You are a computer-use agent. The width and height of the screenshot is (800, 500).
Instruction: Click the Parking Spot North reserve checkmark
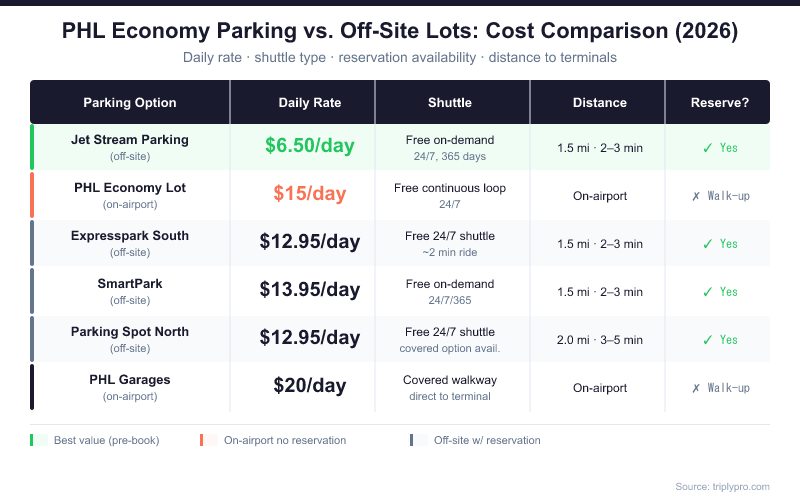click(x=707, y=340)
